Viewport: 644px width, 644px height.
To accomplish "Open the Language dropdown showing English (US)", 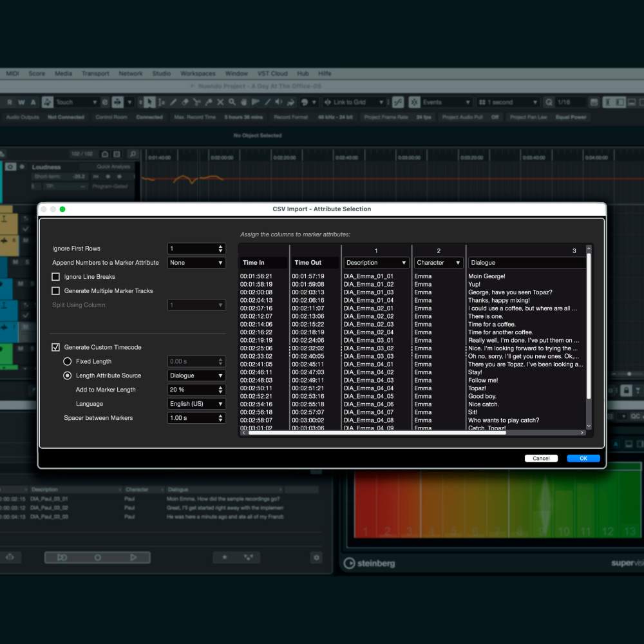I will (196, 404).
